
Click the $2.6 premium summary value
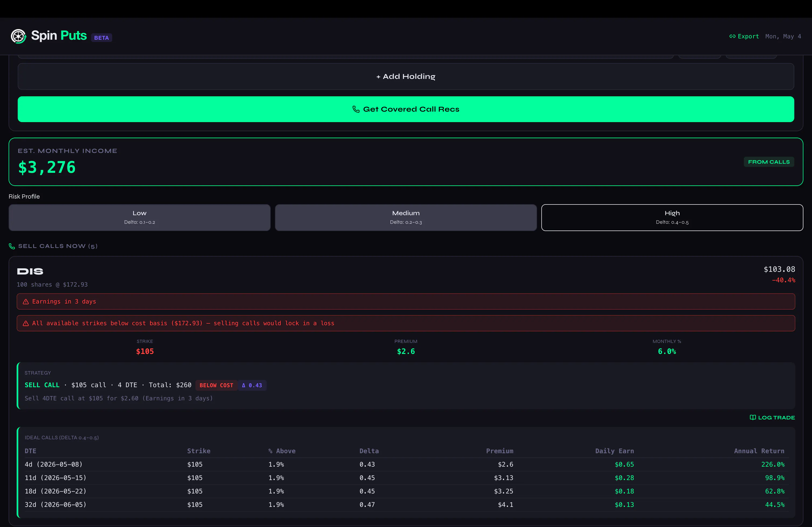pos(406,352)
